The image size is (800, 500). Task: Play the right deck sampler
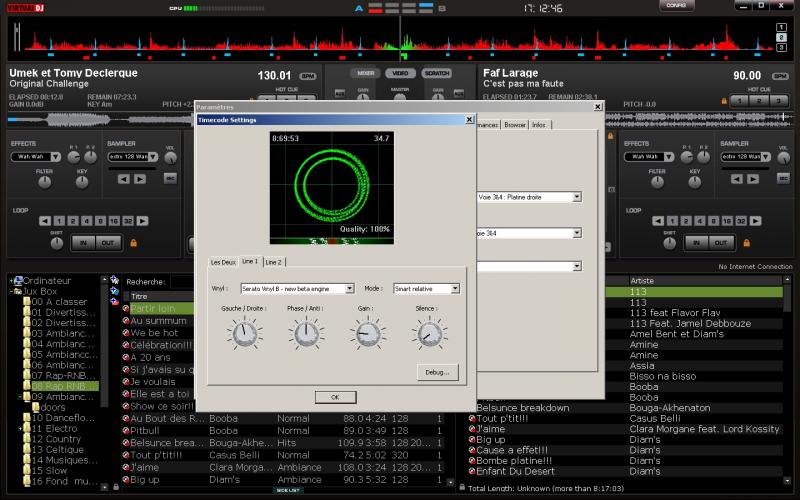click(753, 180)
